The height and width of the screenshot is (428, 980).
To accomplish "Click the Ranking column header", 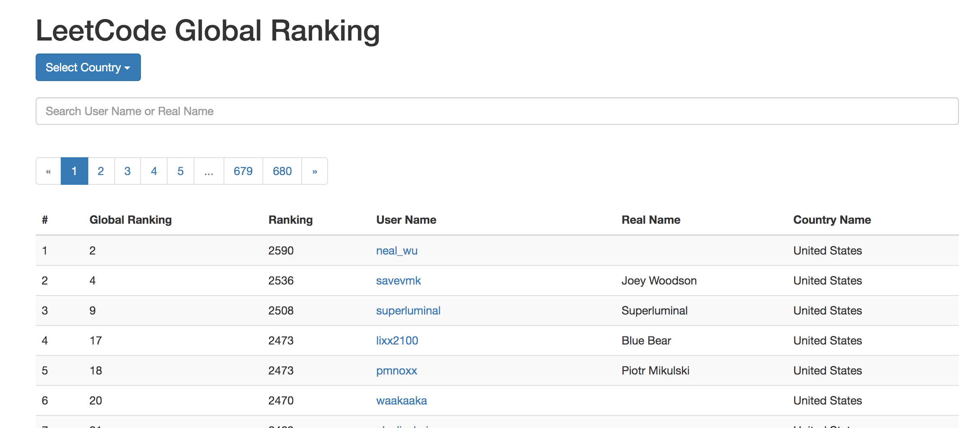I will [290, 220].
